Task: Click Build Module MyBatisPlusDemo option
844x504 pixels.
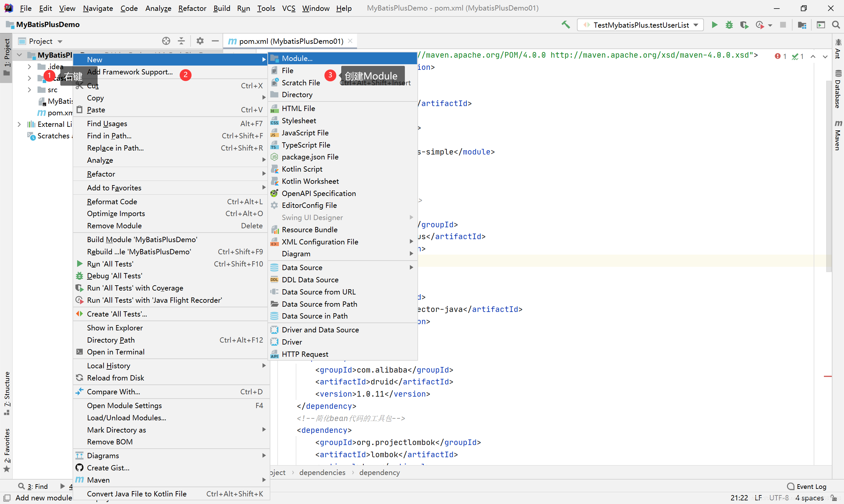Action: point(142,239)
